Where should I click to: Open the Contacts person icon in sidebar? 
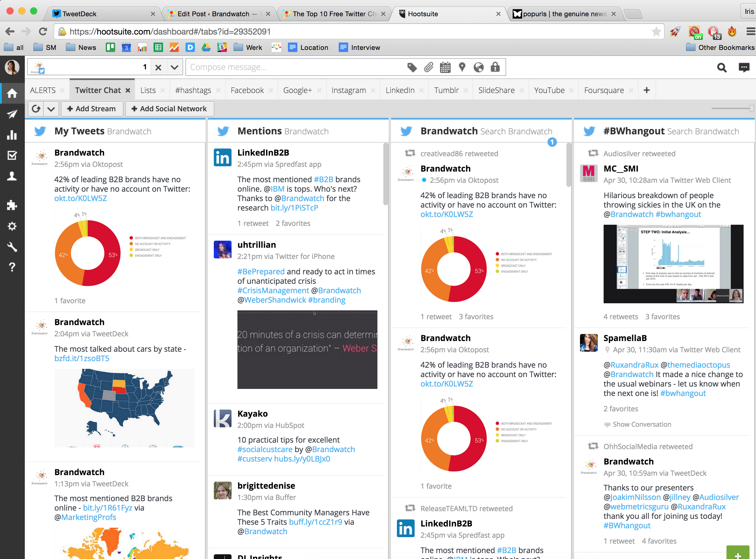point(12,176)
